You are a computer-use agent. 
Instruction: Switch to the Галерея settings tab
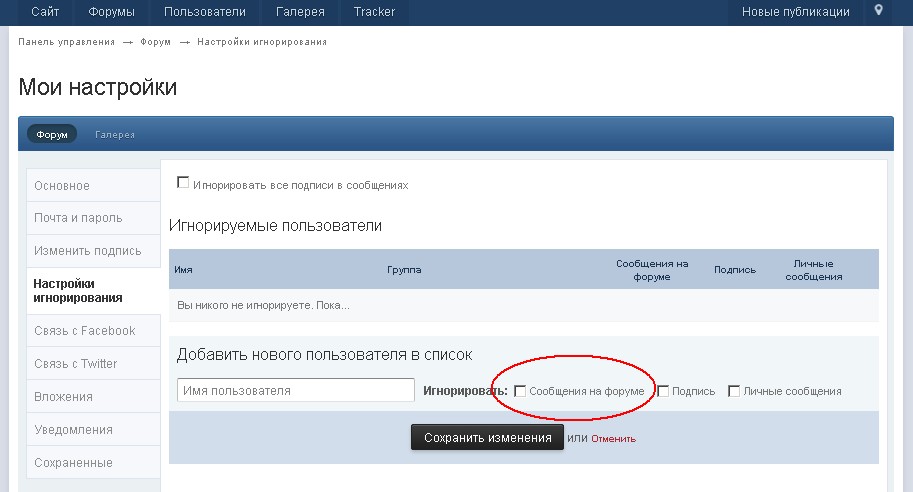coord(115,134)
